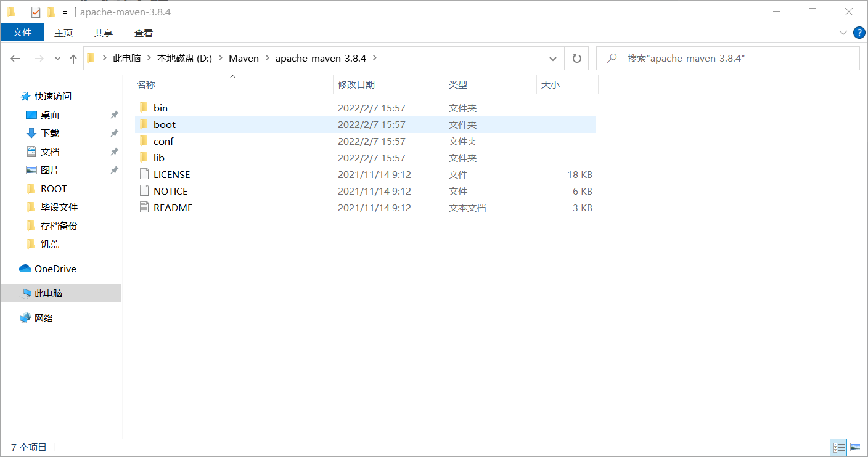Click root folder icon in address bar
This screenshot has height=457, width=868.
(91, 58)
